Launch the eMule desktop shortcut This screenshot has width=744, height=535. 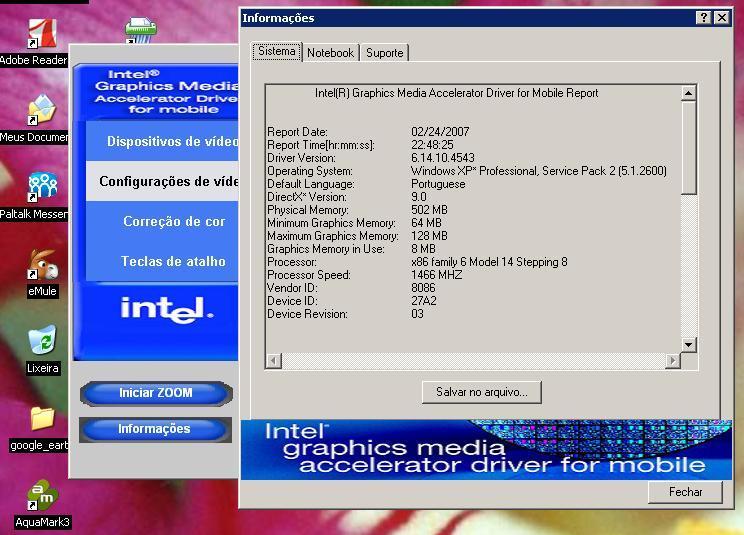coord(42,266)
